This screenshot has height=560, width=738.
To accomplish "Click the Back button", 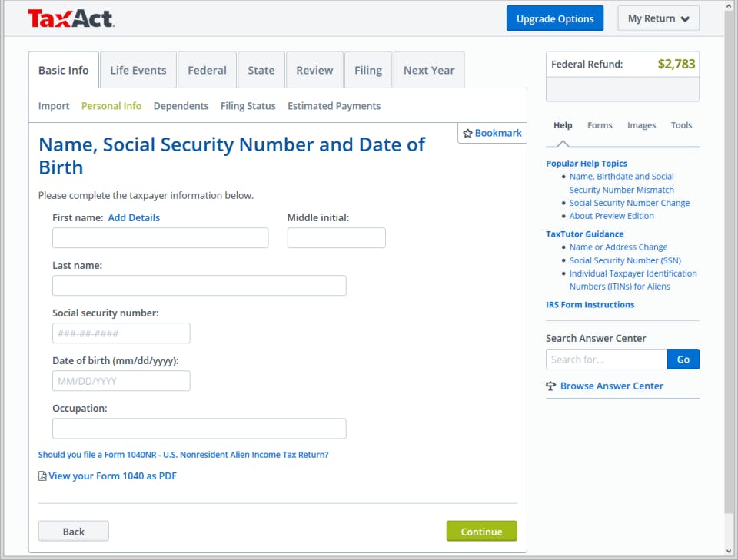I will pyautogui.click(x=73, y=531).
